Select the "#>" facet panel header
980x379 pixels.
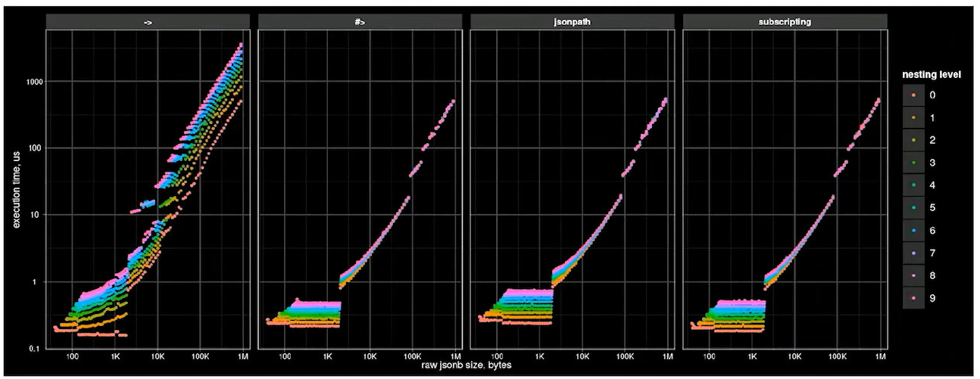(x=360, y=22)
